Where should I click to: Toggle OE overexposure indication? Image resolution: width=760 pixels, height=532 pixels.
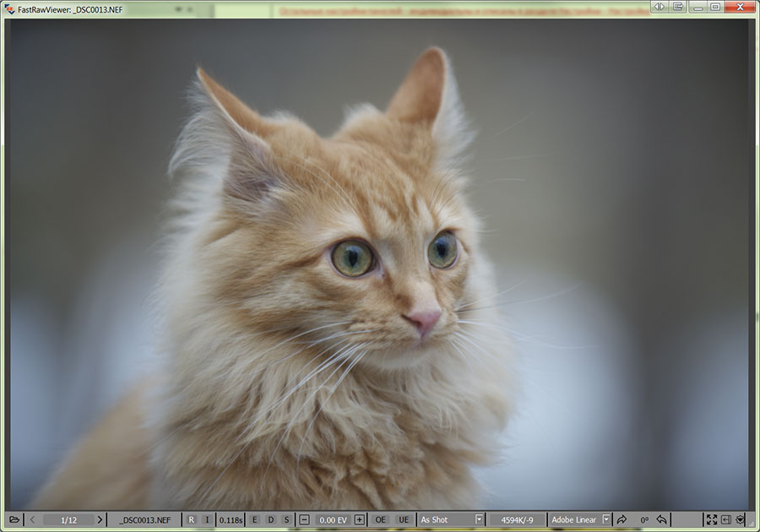tap(381, 519)
